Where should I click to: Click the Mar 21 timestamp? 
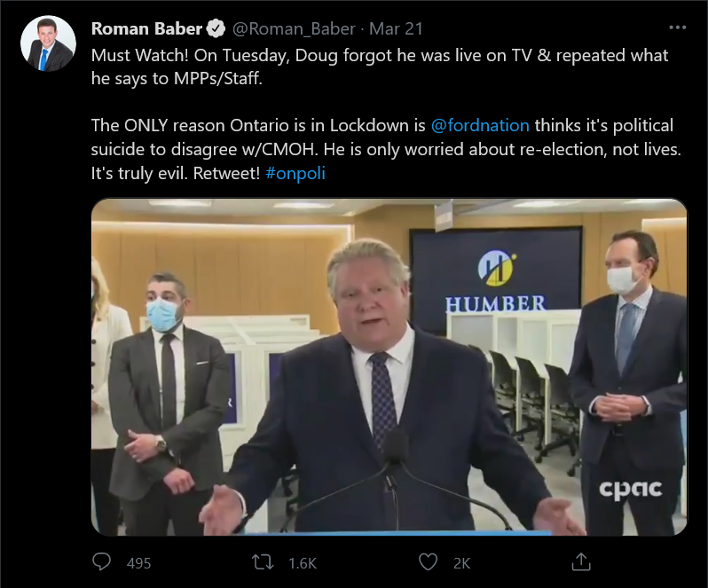(396, 29)
